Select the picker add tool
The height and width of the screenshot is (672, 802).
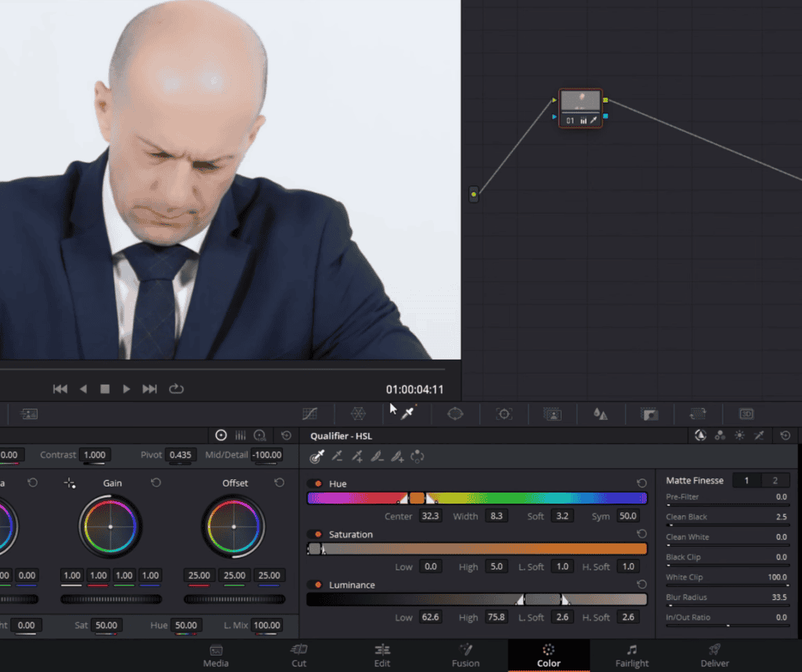357,456
